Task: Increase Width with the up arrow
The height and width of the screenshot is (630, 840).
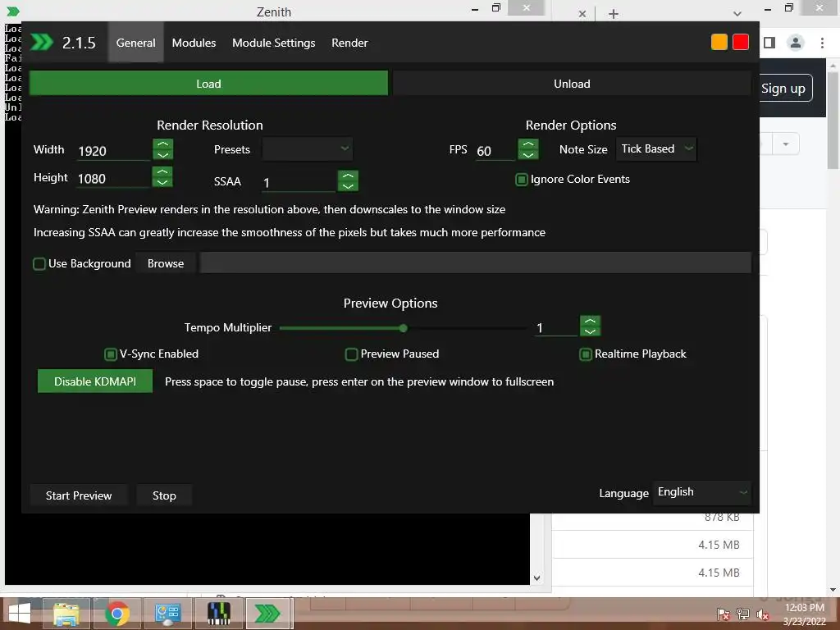Action: [x=163, y=144]
